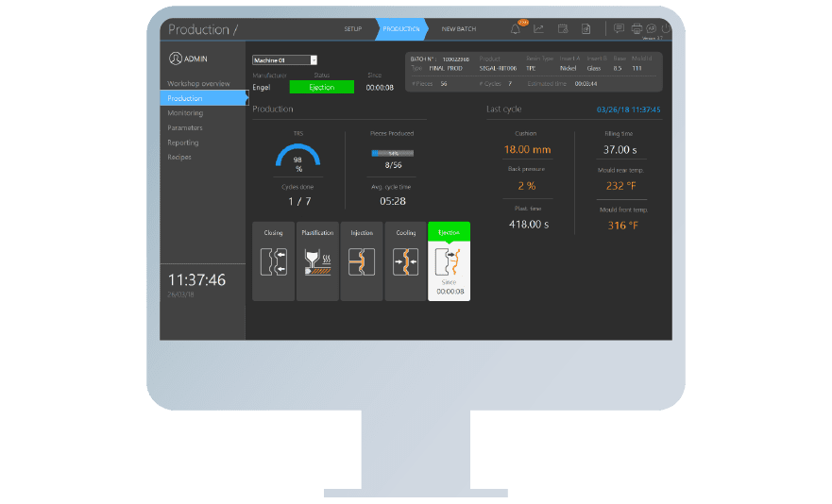The image size is (832, 504).
Task: Open the notifications bell icon
Action: click(x=516, y=29)
